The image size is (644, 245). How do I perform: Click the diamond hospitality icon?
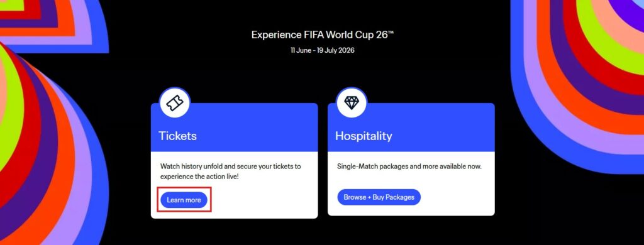point(352,102)
